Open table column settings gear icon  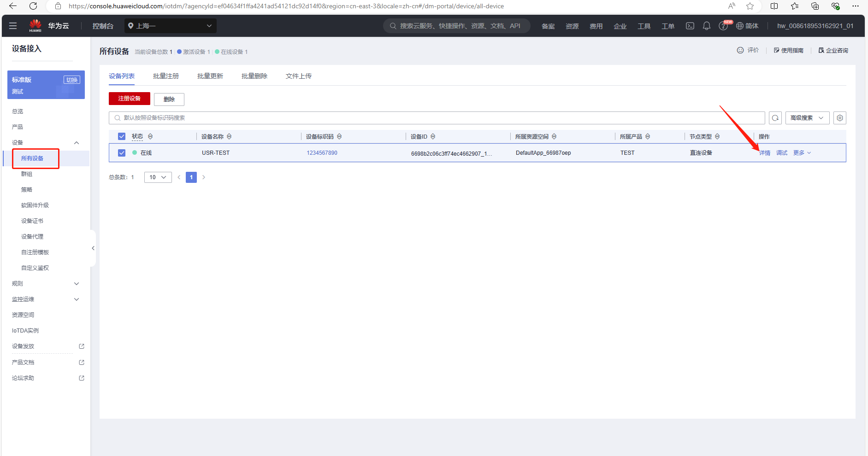(839, 118)
